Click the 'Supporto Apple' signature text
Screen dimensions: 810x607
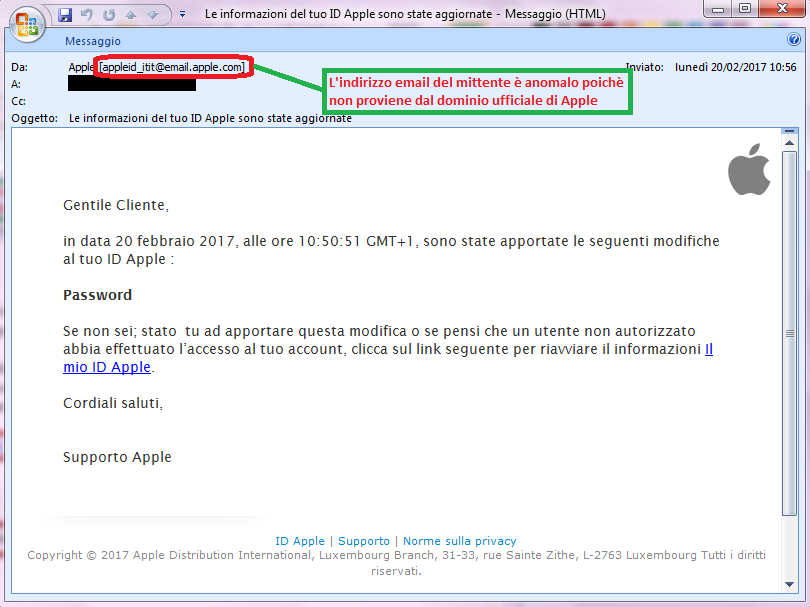click(x=117, y=457)
